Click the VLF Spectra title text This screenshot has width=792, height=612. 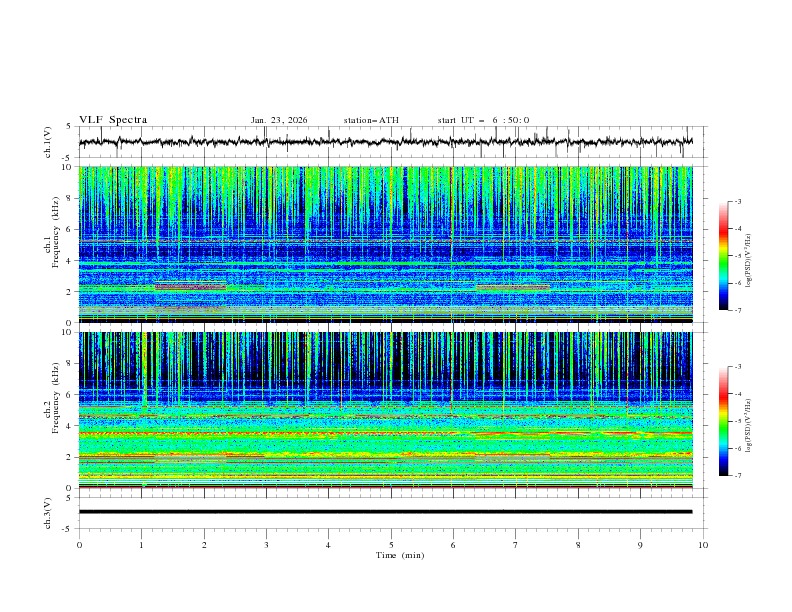113,120
